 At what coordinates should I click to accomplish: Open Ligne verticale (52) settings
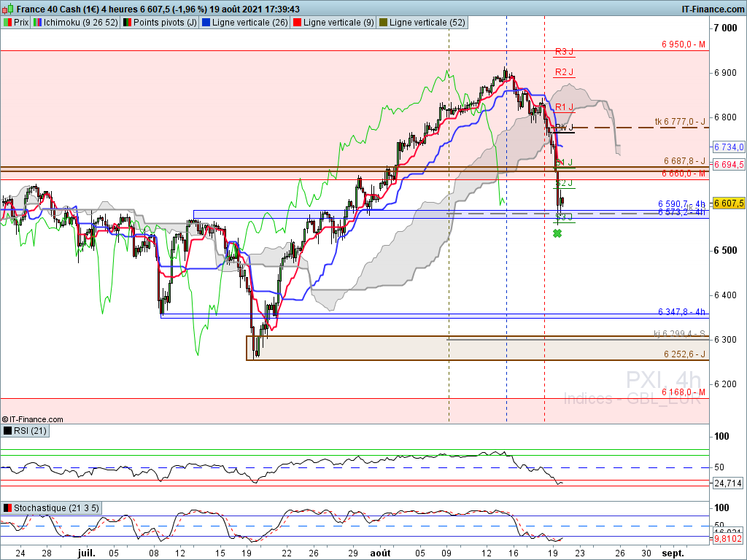coord(422,23)
